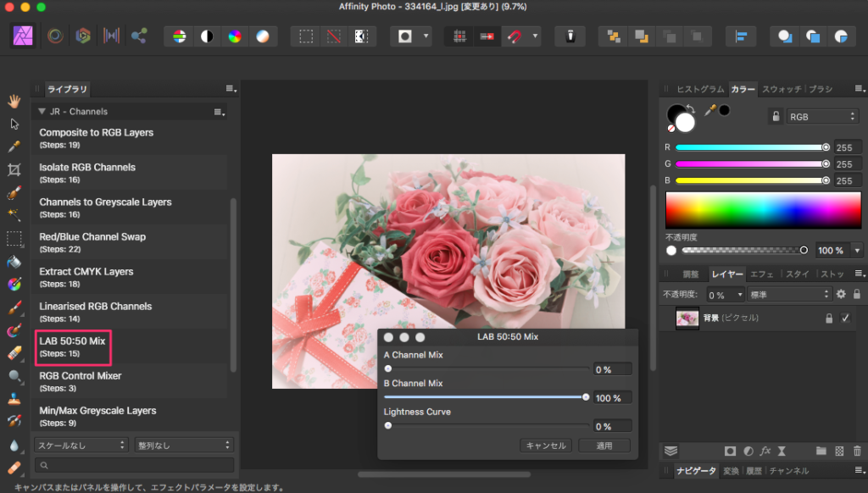Screen dimensions: 868x493
Task: Select the Zoom magnifier tool
Action: (x=14, y=375)
